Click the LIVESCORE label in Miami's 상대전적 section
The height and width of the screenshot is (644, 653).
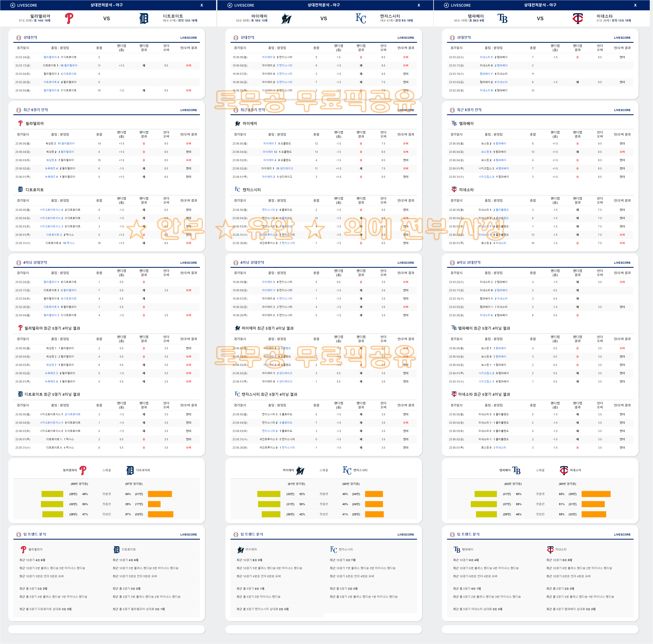[405, 38]
